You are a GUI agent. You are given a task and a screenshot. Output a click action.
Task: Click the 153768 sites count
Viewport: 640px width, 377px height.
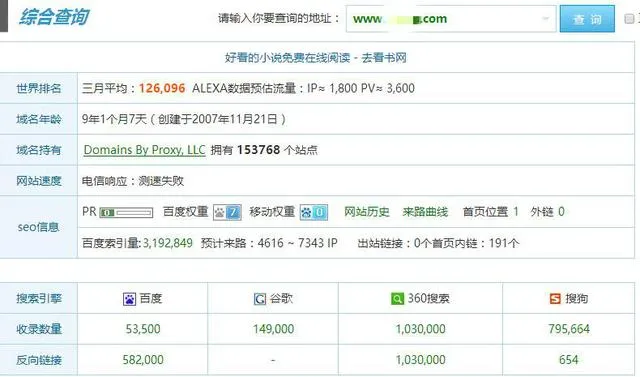pyautogui.click(x=258, y=150)
